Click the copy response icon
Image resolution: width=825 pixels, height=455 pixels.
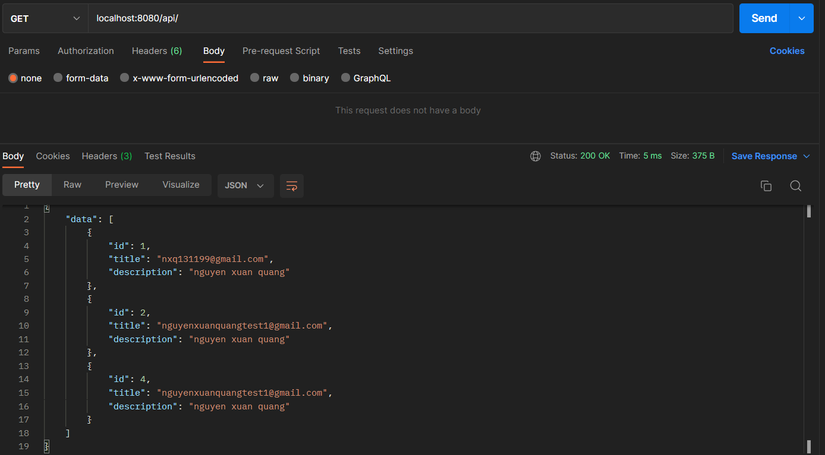coord(766,186)
